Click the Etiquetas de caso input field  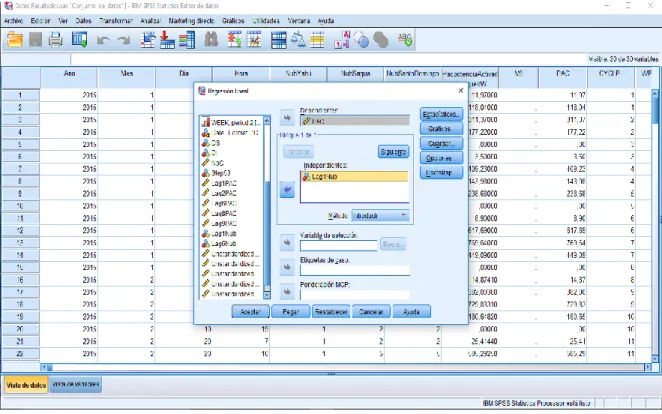click(355, 270)
